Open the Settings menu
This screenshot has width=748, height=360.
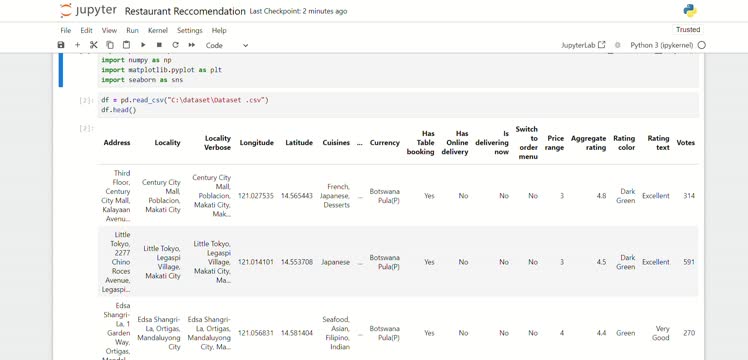190,30
